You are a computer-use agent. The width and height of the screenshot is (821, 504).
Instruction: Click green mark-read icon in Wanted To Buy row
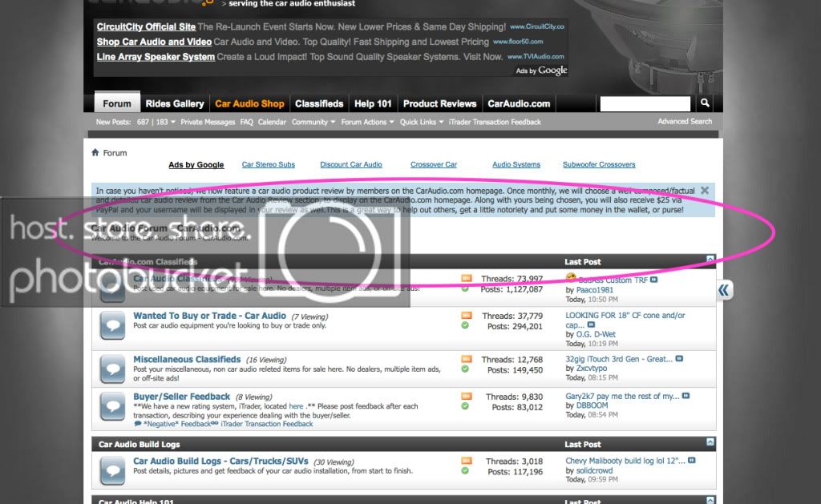[465, 325]
